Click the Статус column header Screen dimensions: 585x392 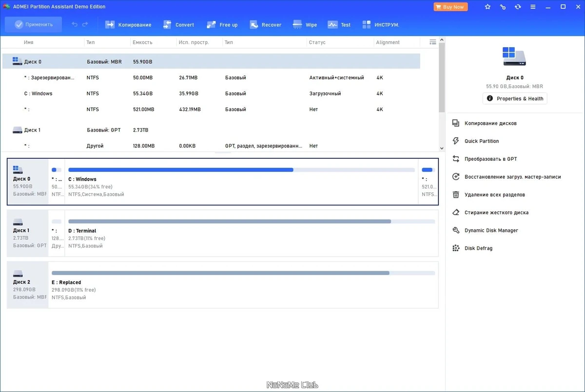(317, 42)
